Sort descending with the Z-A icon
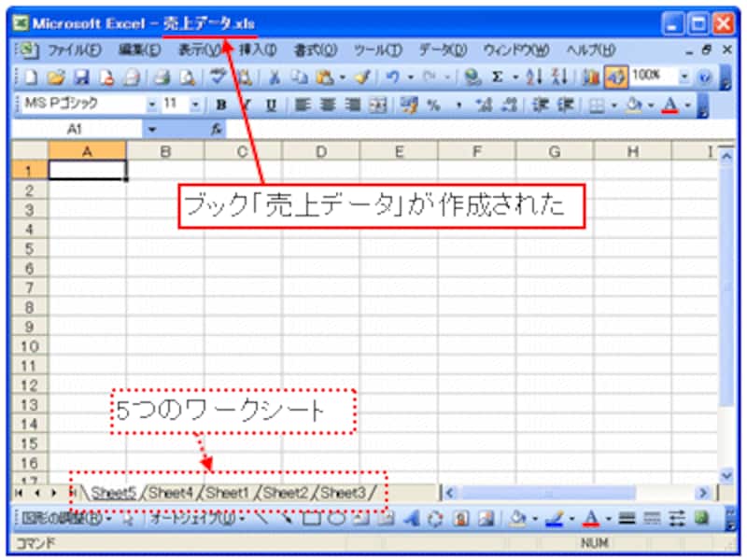 click(558, 77)
